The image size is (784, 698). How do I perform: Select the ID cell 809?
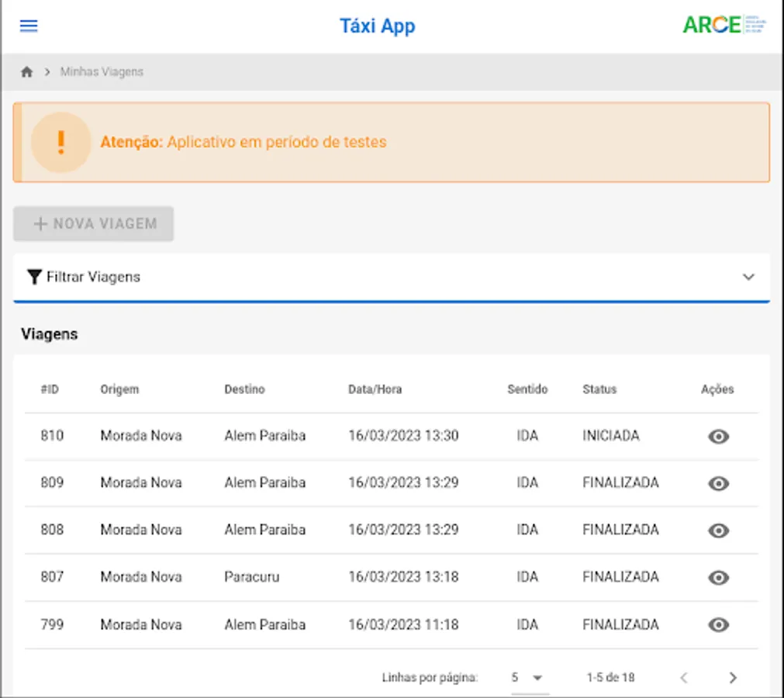52,482
